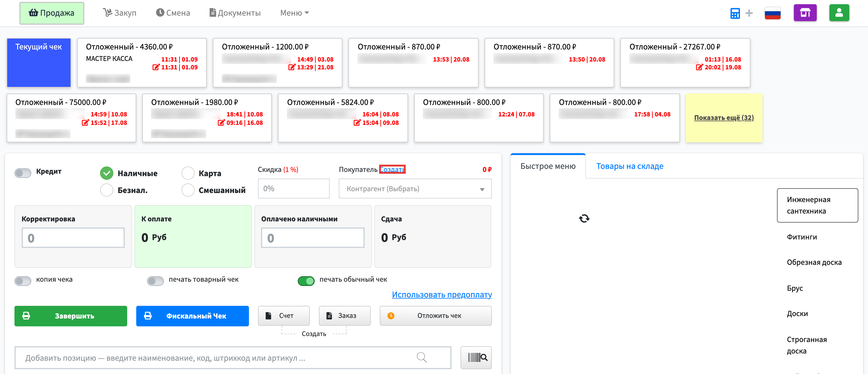868x374 pixels.
Task: Open deferred receipt 870.00 dated 13:53
Action: pos(414,63)
